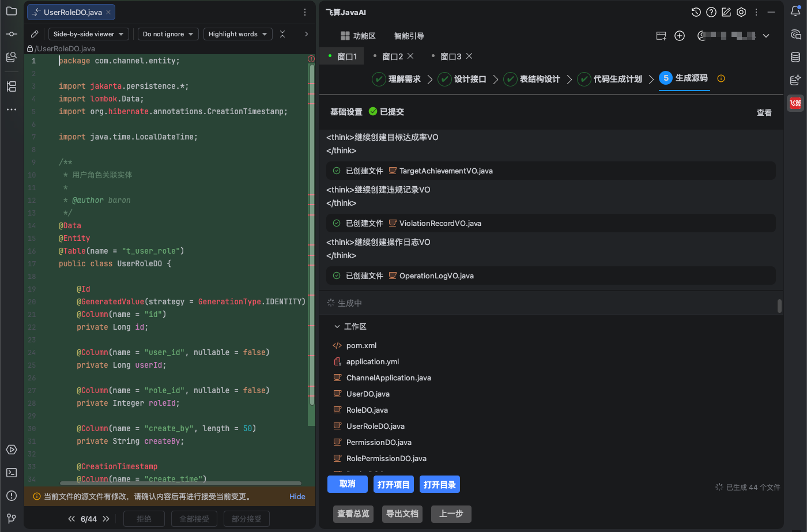Open JavaAI panel options menu
The image size is (807, 532).
pyautogui.click(x=756, y=12)
